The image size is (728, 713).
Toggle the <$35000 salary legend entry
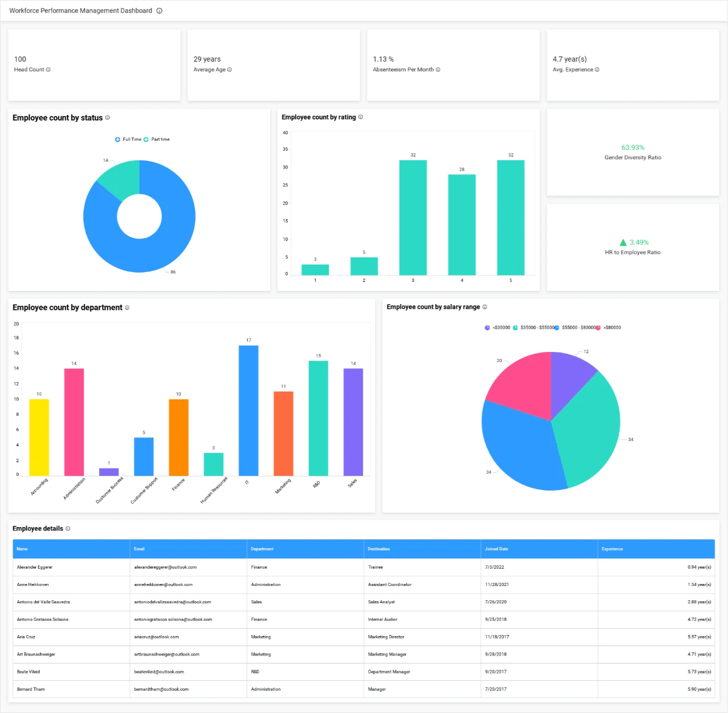tap(497, 328)
